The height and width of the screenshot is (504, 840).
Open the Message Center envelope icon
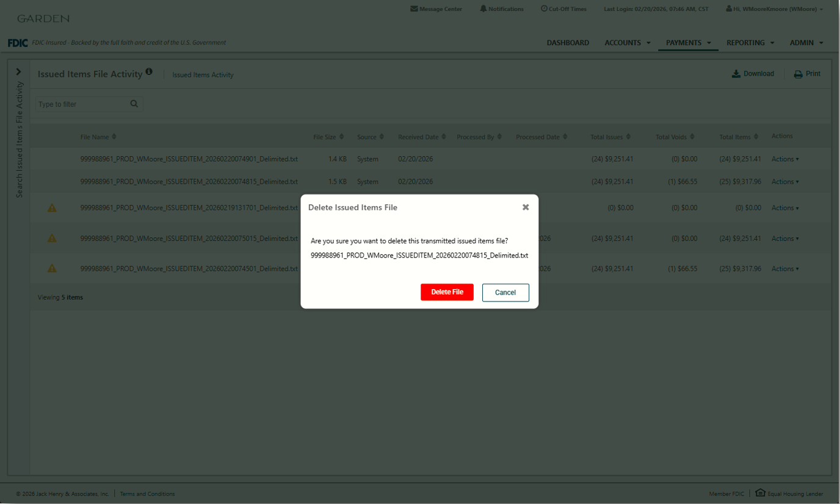tap(415, 9)
